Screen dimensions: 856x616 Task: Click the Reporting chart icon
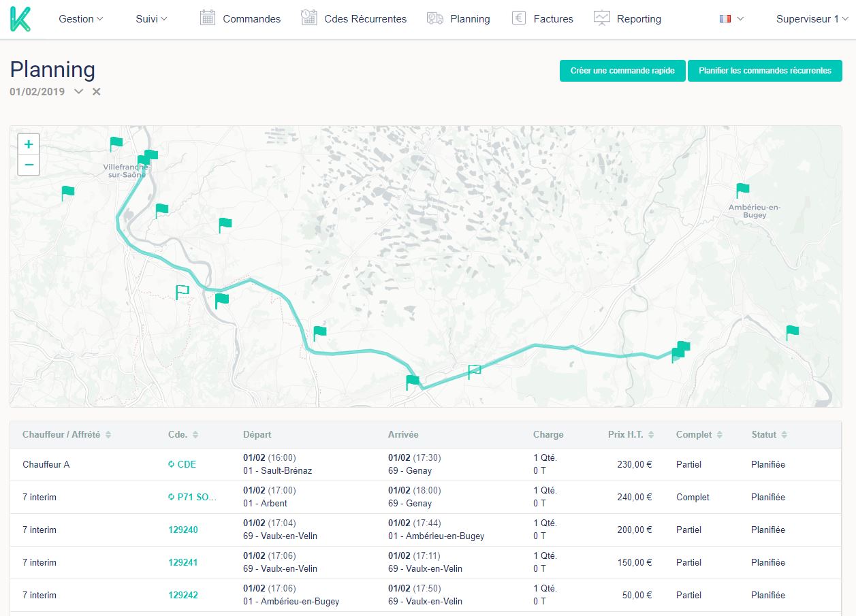pyautogui.click(x=602, y=18)
